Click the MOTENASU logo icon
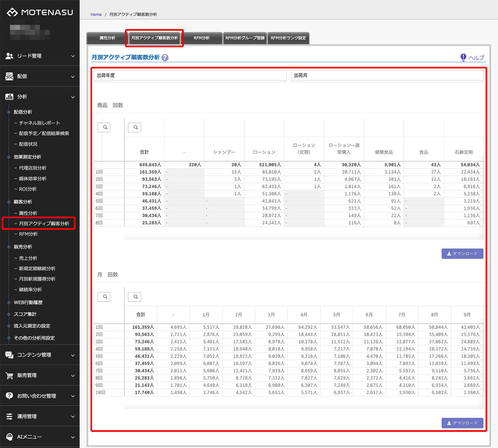The width and height of the screenshot is (498, 448). click(12, 12)
